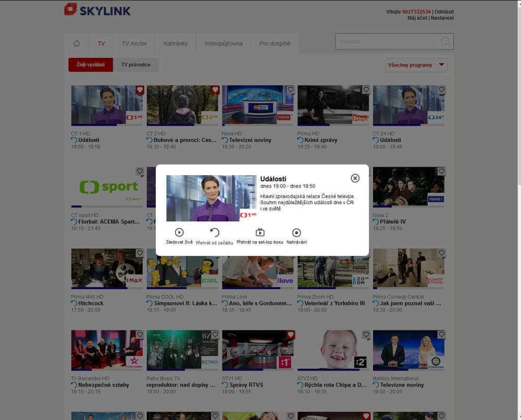Click Prima MAX HD progress bar
This screenshot has height=420, width=521.
(x=107, y=288)
